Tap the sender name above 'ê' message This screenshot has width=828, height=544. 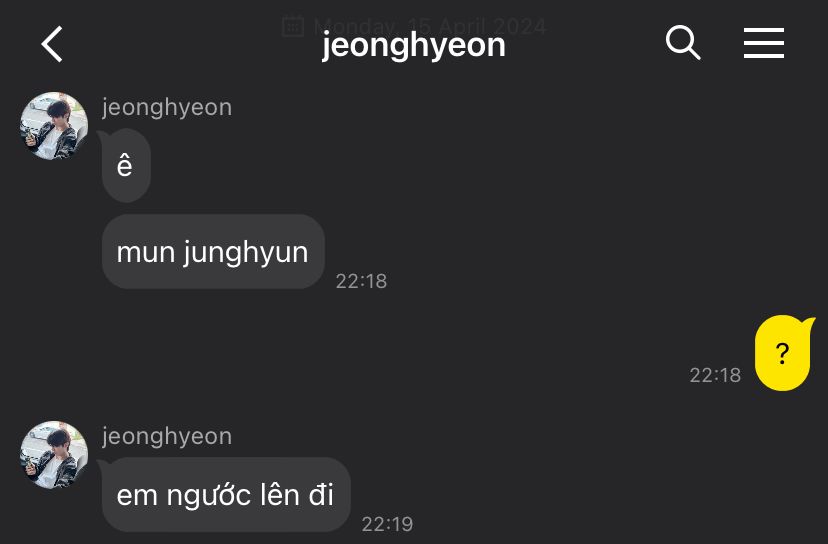tap(167, 108)
